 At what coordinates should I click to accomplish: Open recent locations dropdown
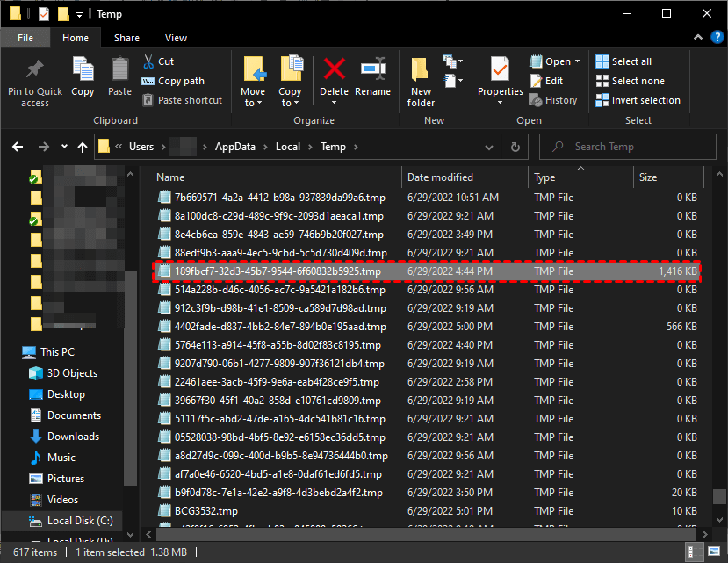(64, 147)
